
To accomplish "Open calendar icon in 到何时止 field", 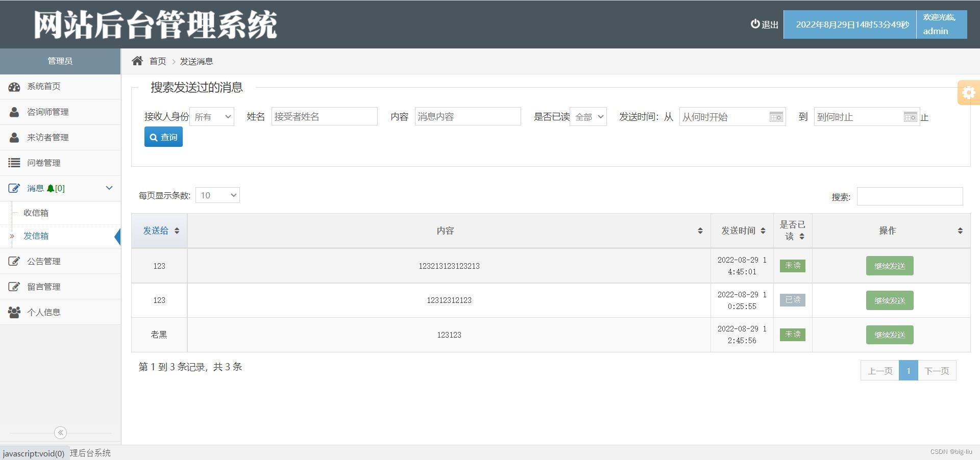I will (x=910, y=117).
